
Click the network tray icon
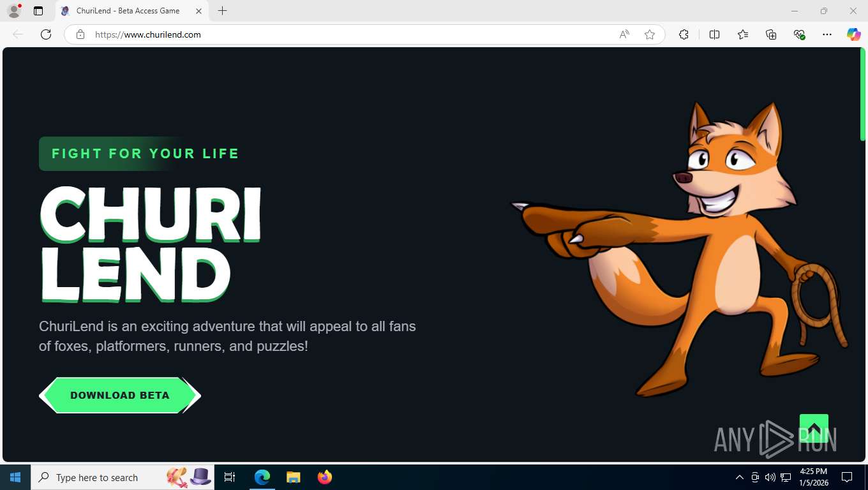[x=786, y=477]
